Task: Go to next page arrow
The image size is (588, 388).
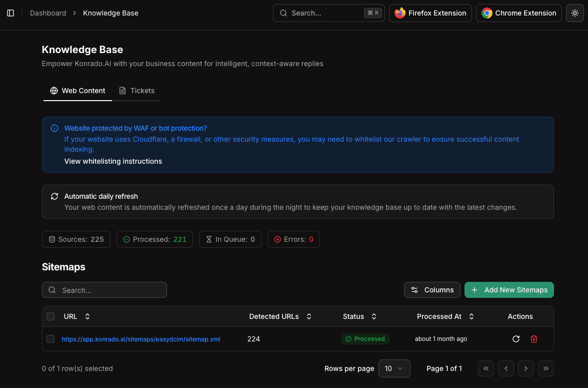Action: [x=526, y=368]
